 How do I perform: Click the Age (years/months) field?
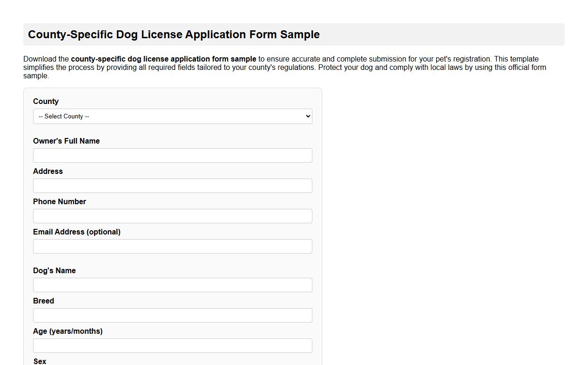click(172, 345)
